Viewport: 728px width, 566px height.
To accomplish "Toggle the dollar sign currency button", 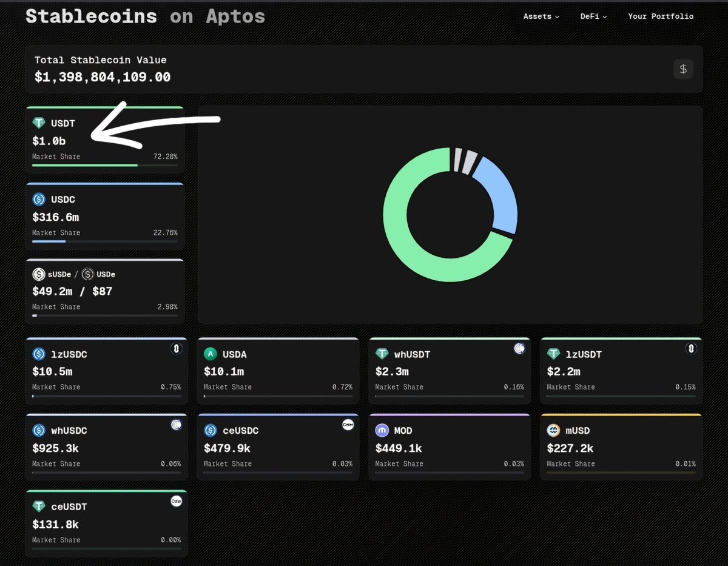I will (683, 69).
